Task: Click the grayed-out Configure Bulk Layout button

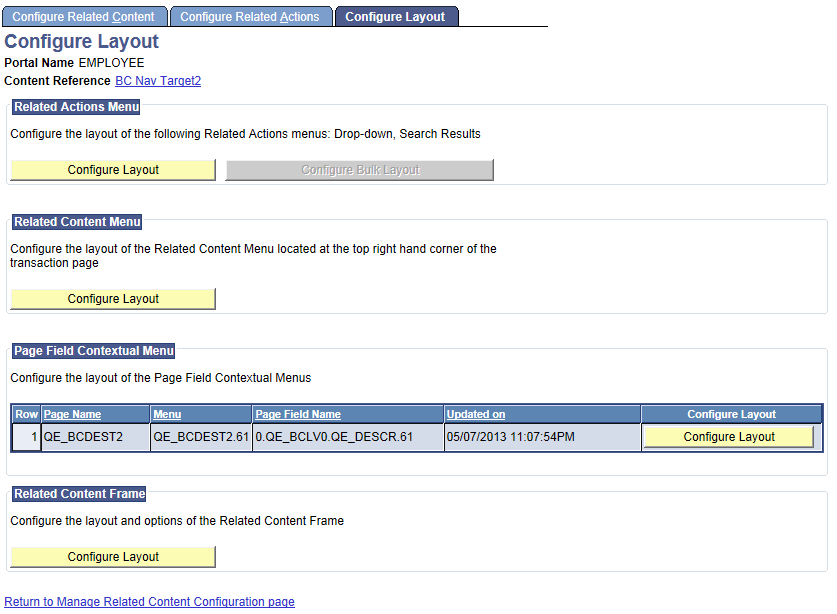Action: 358,170
